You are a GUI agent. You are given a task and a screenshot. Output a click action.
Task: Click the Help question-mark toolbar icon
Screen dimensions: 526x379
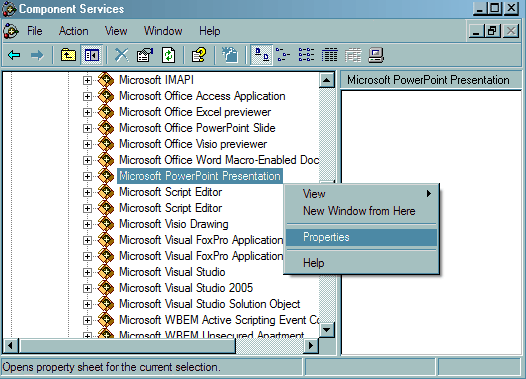199,55
